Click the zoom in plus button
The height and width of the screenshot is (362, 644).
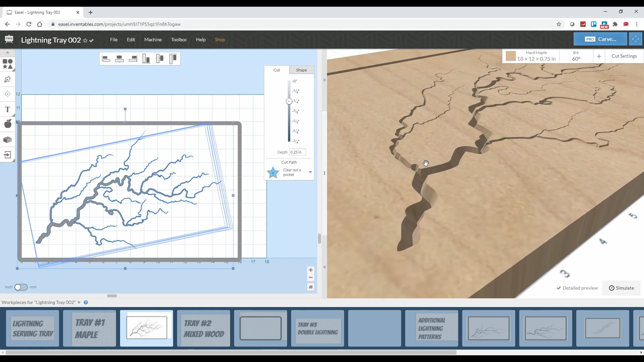(x=311, y=270)
